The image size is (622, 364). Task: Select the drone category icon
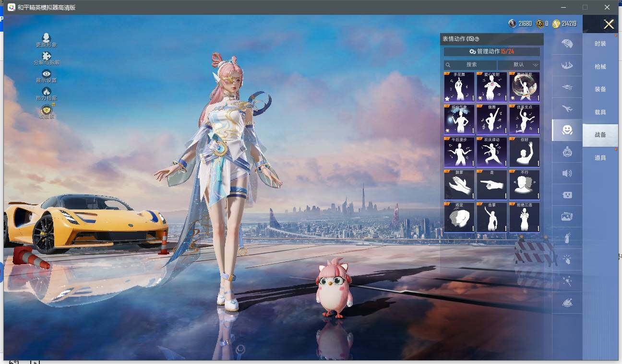point(567,87)
